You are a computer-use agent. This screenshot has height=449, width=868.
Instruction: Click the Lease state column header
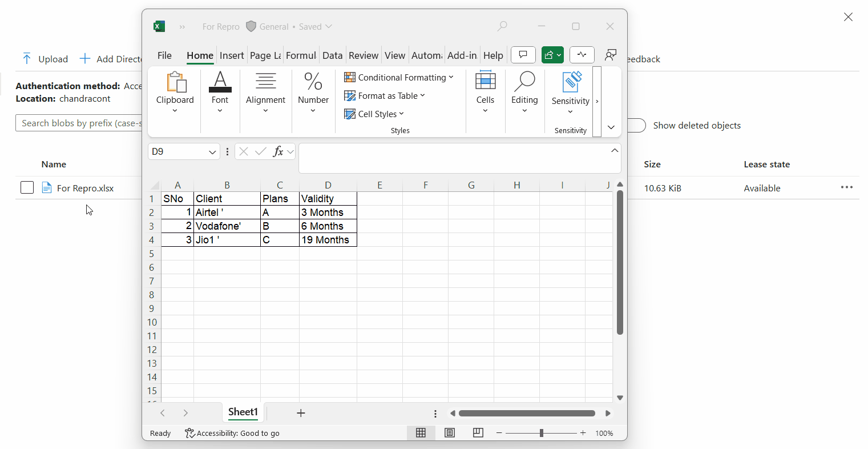(766, 164)
